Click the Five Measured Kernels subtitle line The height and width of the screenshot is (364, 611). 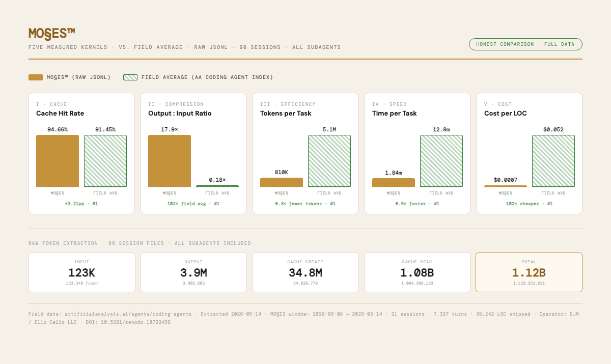(185, 47)
